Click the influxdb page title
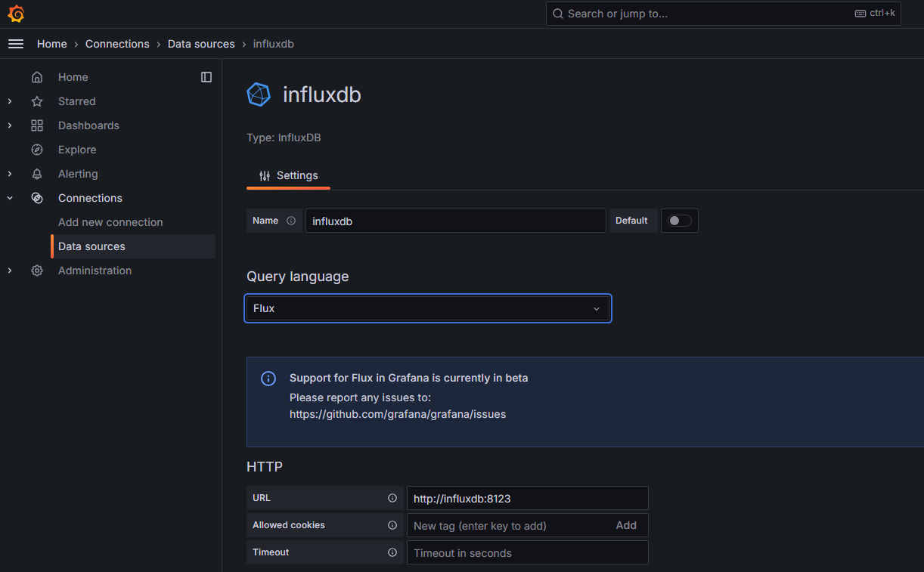The image size is (924, 572). 322,94
